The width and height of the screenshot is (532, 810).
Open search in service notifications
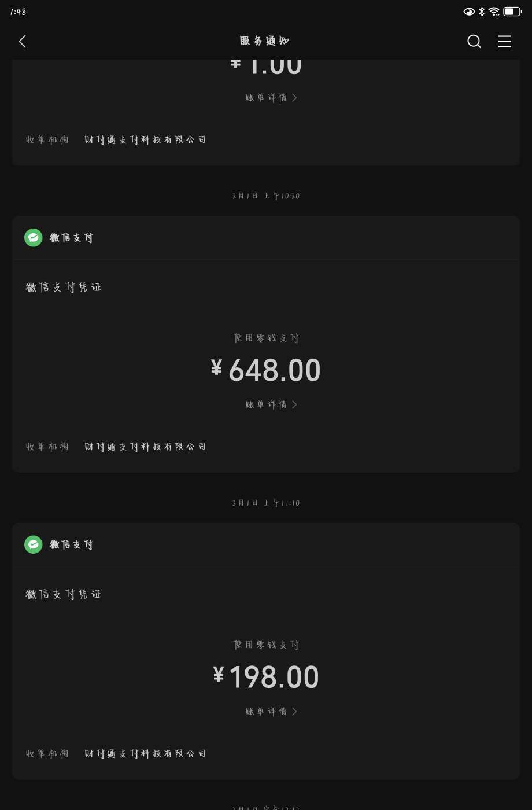tap(474, 41)
